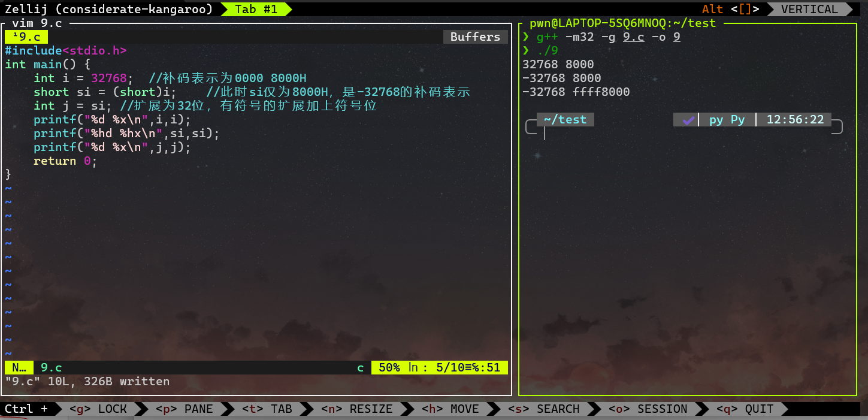Click the terminal pane title pwn@LAPTOP-5SQ6MNOQ
This screenshot has height=420, width=868.
click(x=623, y=23)
